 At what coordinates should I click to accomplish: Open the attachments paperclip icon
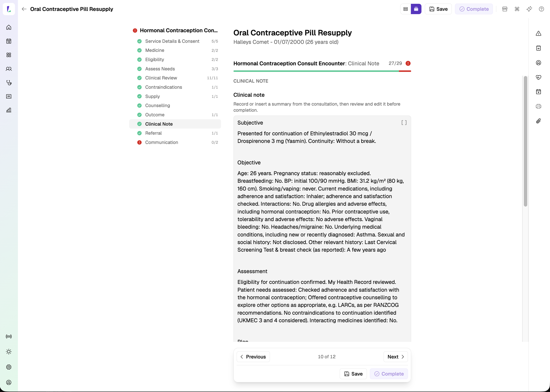pos(538,121)
